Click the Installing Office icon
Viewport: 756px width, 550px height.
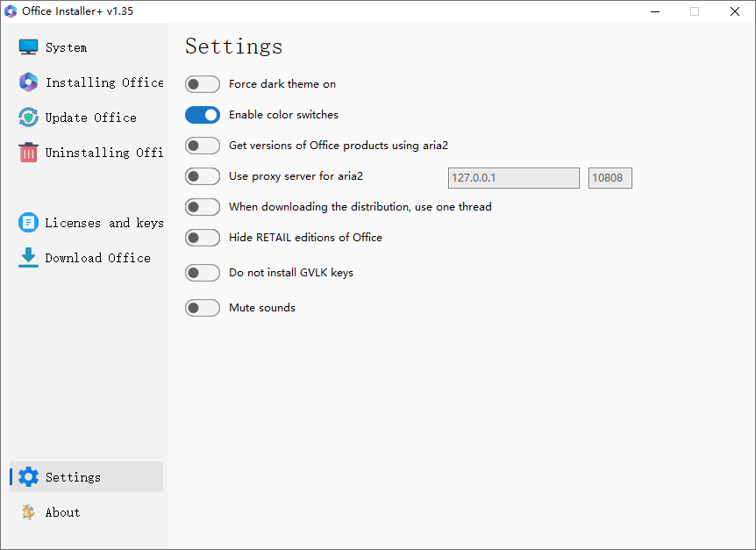pos(28,82)
